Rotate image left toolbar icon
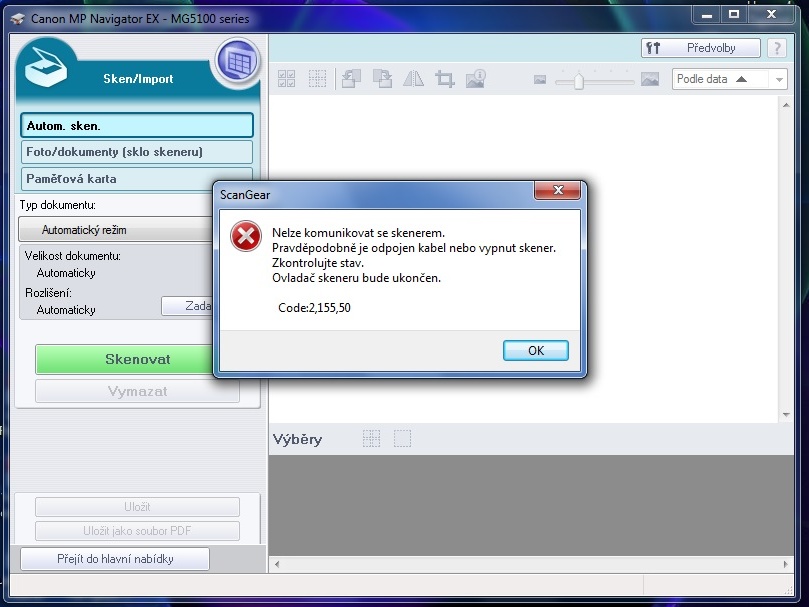This screenshot has height=607, width=809. point(351,79)
